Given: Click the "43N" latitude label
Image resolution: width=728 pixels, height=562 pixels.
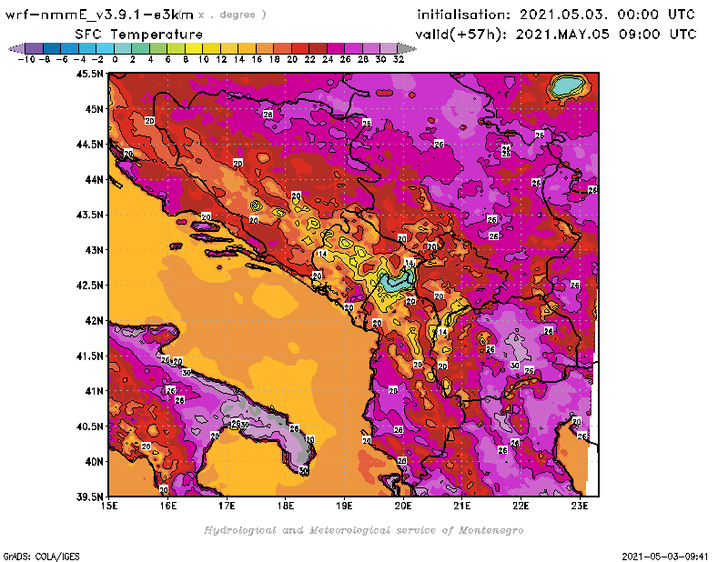Looking at the screenshot, I should [x=94, y=250].
